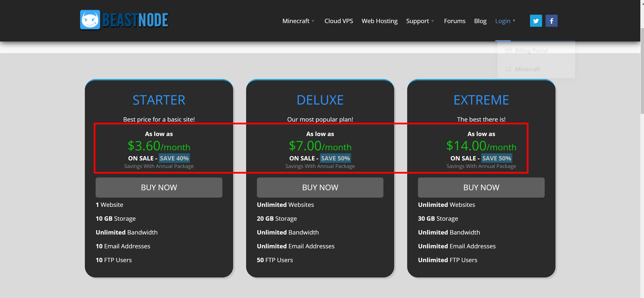
Task: Buy the Extreme plan now
Action: pyautogui.click(x=481, y=187)
